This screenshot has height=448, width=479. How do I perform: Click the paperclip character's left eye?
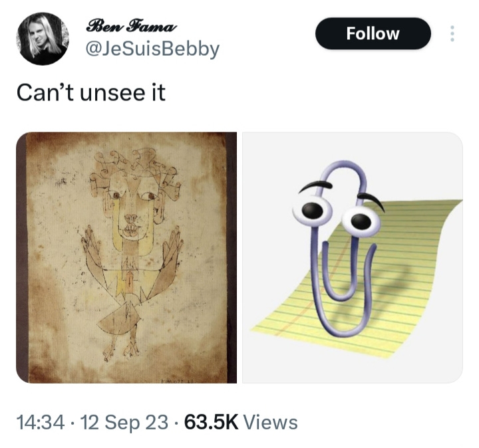312,210
